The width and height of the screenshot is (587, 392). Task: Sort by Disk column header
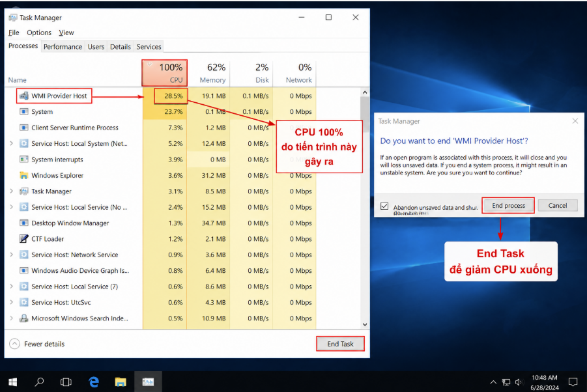tap(251, 73)
